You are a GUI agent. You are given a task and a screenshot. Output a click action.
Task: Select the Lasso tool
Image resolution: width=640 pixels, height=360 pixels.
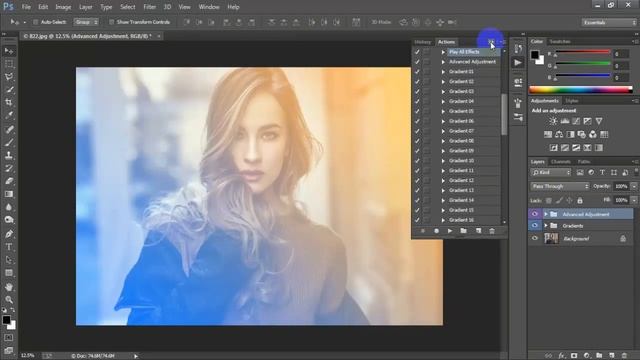[9, 77]
